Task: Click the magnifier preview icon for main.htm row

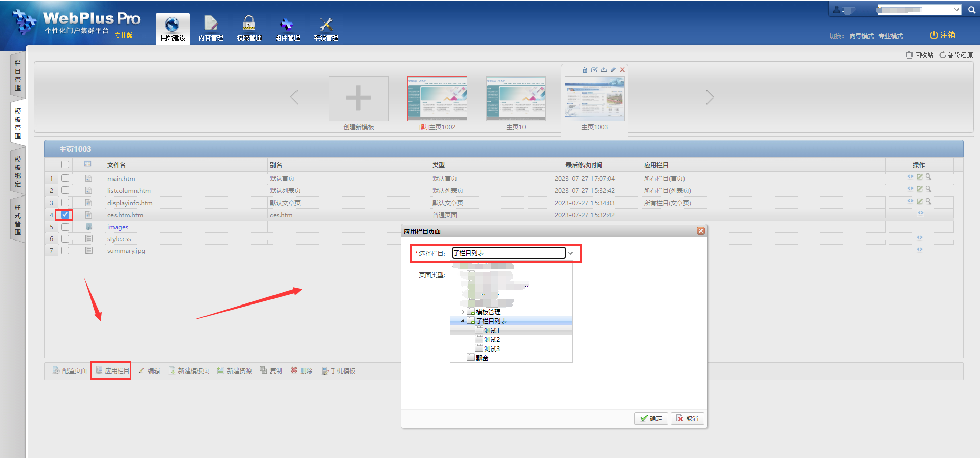Action: click(x=928, y=177)
